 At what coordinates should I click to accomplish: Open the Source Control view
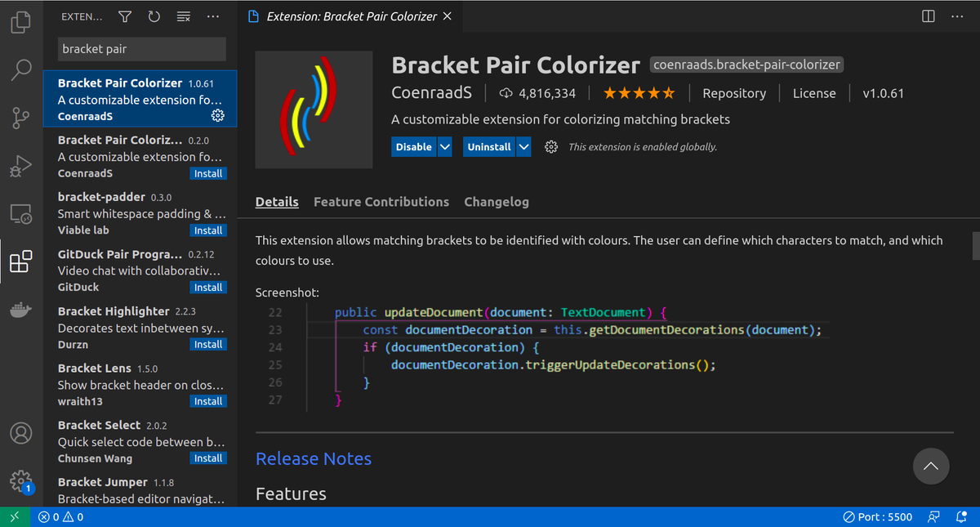20,118
